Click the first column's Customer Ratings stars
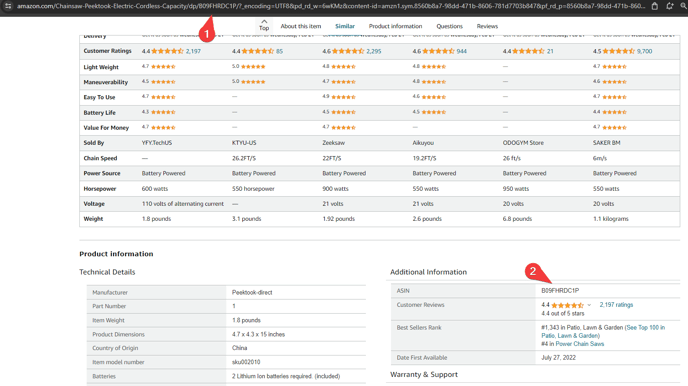The image size is (688, 386). tap(167, 51)
